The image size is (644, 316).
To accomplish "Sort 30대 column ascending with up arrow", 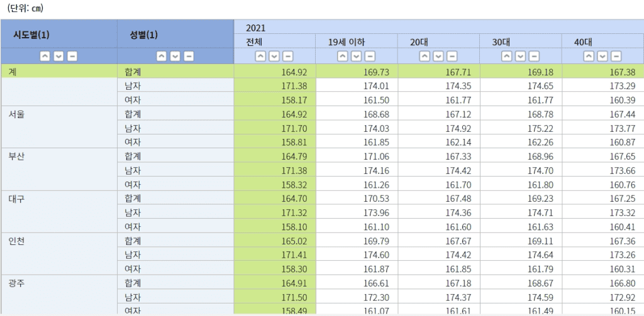I will 506,57.
